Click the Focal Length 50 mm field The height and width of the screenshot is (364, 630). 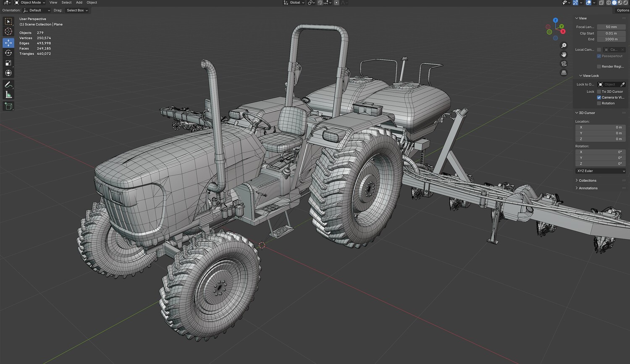click(611, 27)
